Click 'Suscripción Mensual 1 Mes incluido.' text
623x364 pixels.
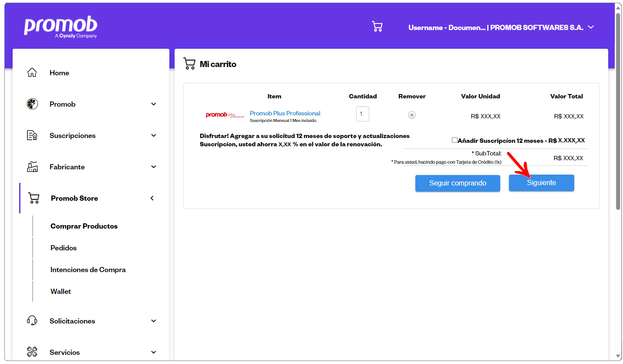click(283, 120)
